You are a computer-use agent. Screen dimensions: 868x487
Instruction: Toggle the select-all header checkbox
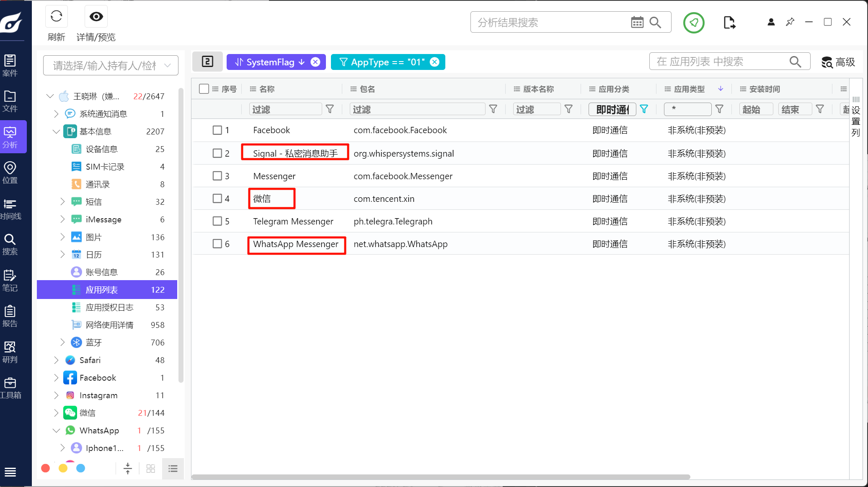point(204,89)
